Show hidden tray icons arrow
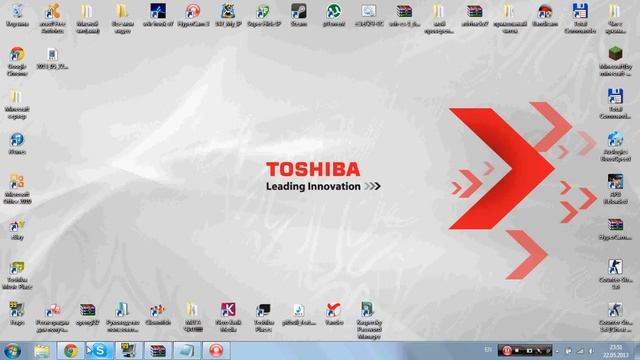 coord(557,351)
